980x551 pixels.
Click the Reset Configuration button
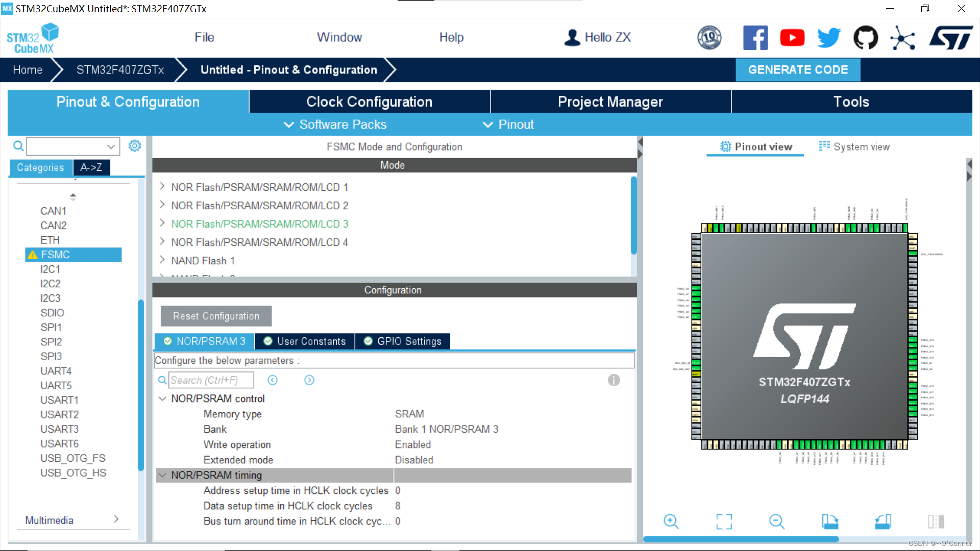click(215, 316)
